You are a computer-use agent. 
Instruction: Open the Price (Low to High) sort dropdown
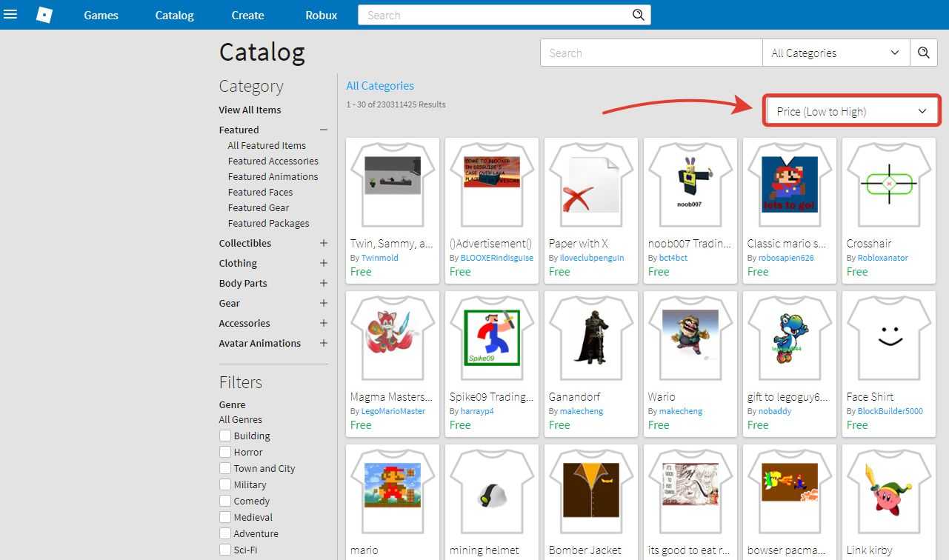point(851,111)
